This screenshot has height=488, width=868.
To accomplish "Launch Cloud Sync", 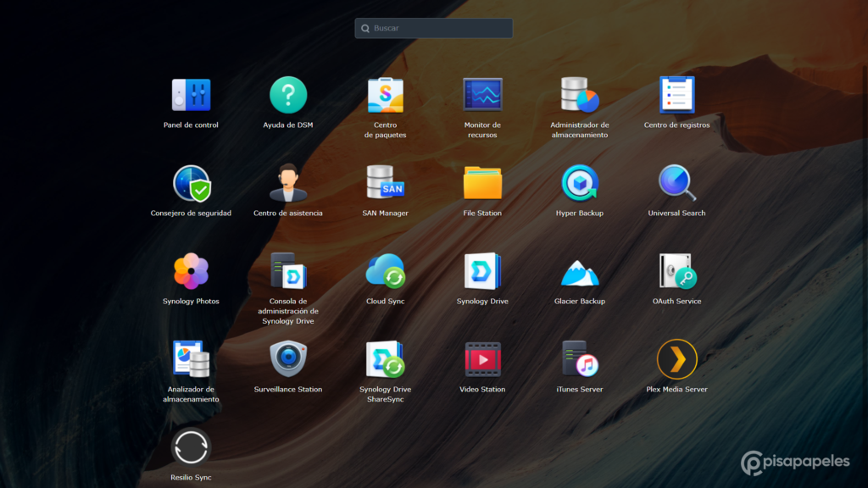I will click(386, 271).
